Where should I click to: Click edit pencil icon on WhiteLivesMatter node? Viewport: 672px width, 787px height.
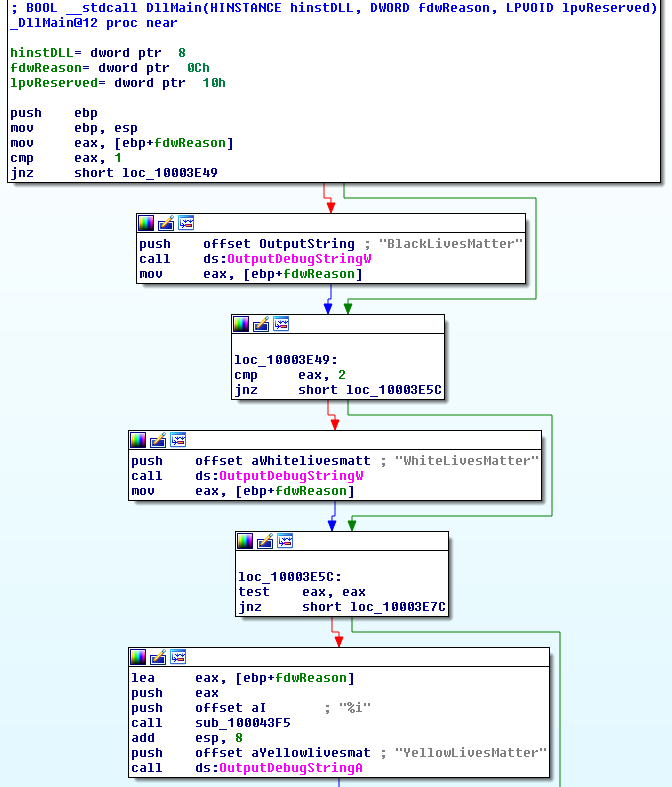click(158, 440)
